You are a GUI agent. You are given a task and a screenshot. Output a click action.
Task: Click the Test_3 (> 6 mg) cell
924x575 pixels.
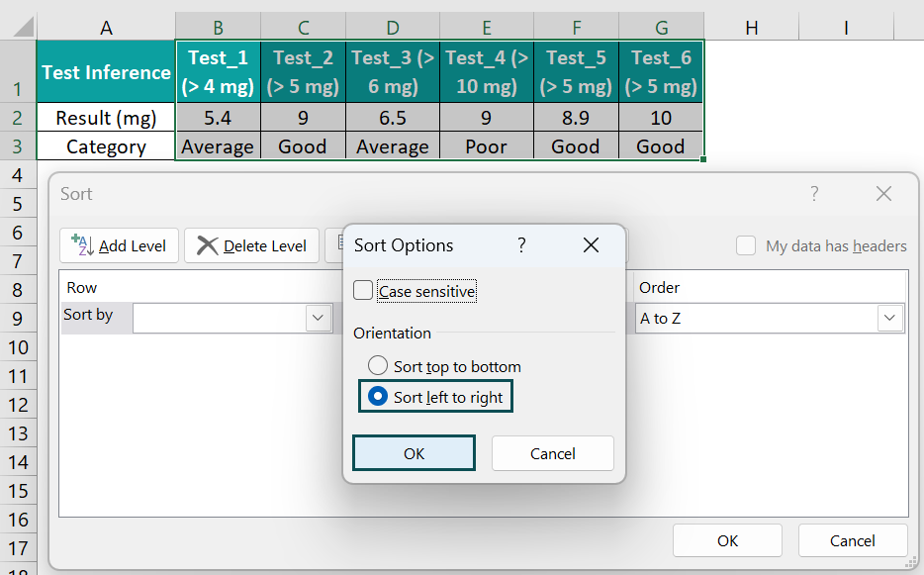pyautogui.click(x=393, y=71)
